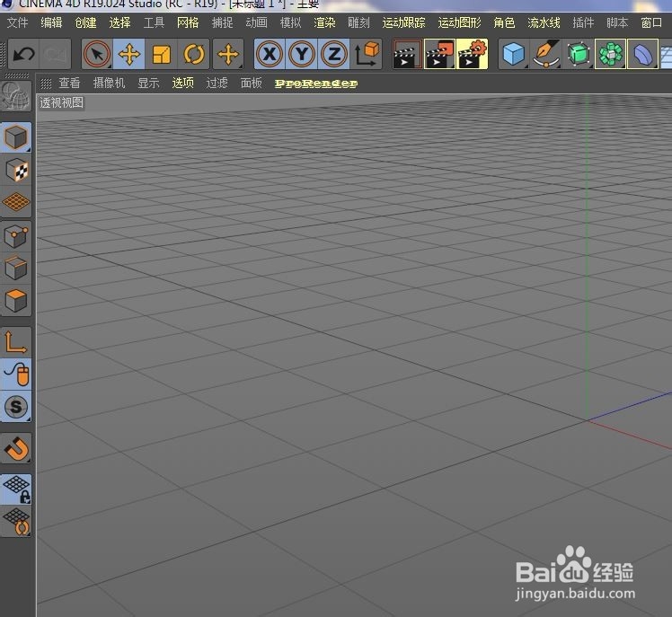Open the 窗口 menu
Viewport: 672px width, 617px height.
pyautogui.click(x=651, y=22)
